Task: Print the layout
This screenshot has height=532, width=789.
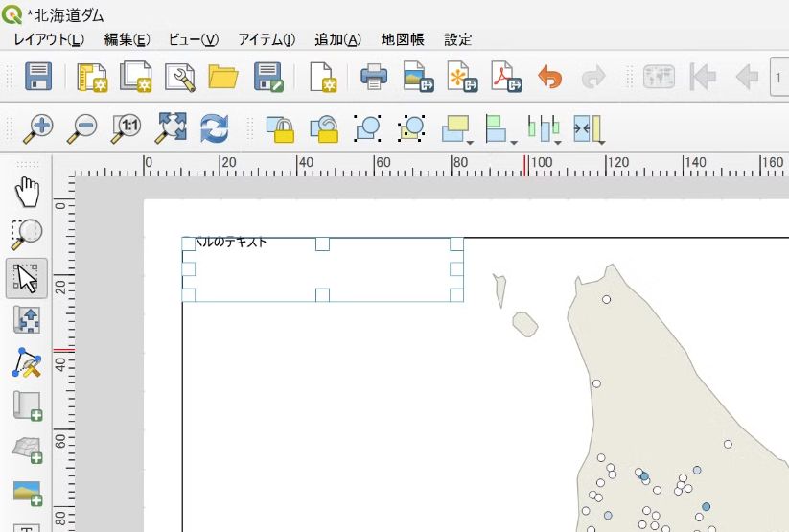Action: click(x=374, y=77)
